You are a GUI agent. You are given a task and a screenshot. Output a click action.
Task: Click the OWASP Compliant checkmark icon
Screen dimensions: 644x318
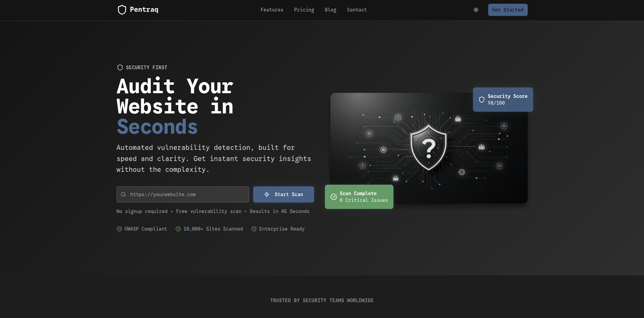point(119,229)
